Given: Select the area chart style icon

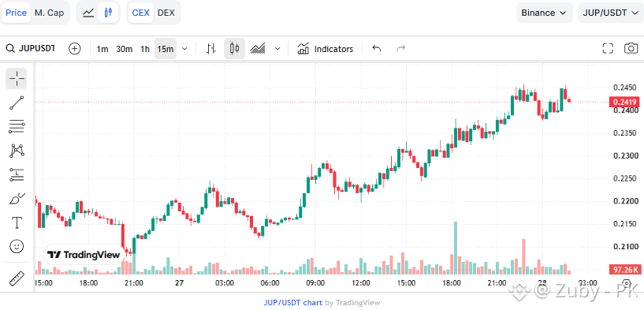Looking at the screenshot, I should (x=258, y=49).
